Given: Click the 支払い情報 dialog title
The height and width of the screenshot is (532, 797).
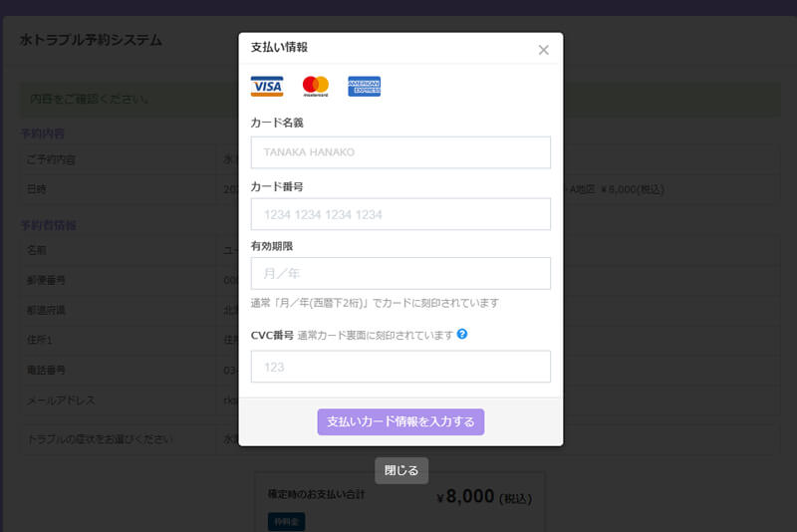Looking at the screenshot, I should [x=279, y=47].
